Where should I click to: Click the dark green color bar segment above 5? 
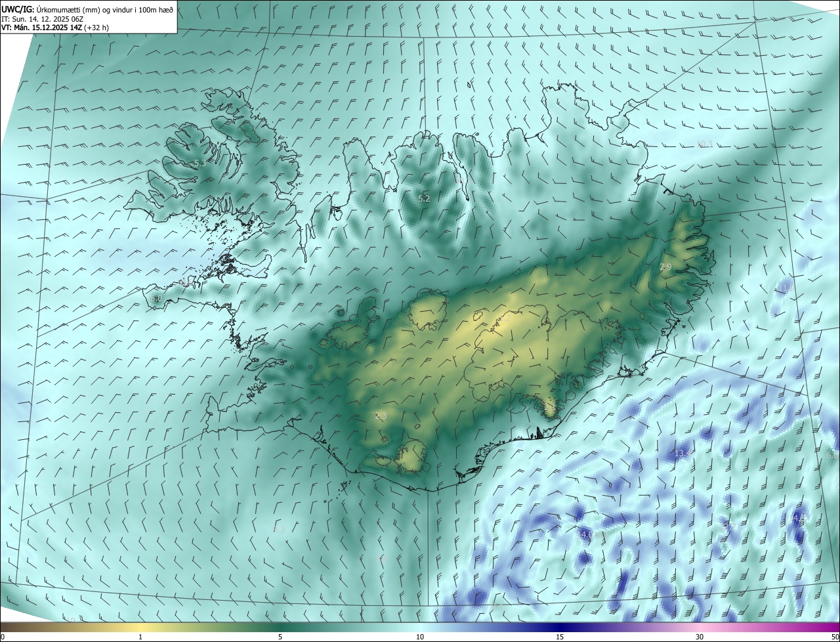[x=280, y=627]
